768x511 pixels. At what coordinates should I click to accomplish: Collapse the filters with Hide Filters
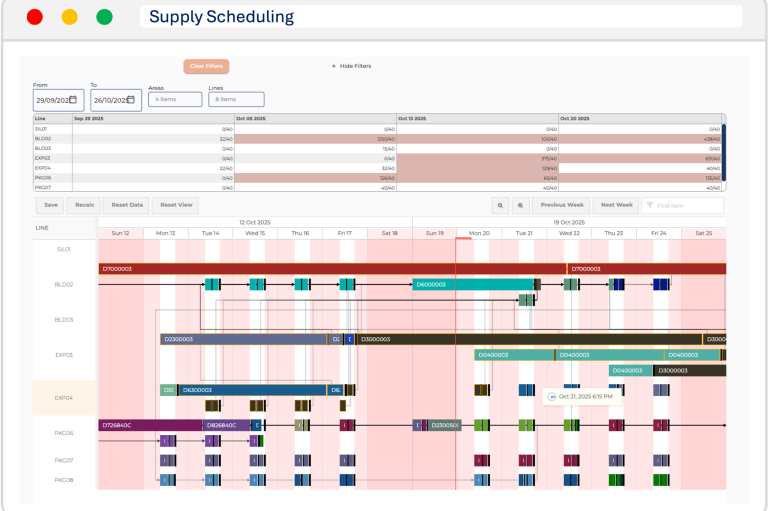point(351,66)
